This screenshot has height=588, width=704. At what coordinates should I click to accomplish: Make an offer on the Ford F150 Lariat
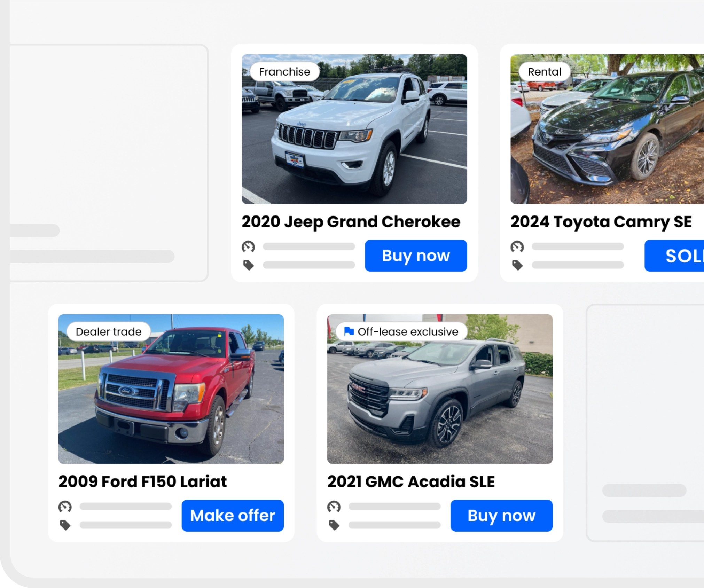pos(233,516)
